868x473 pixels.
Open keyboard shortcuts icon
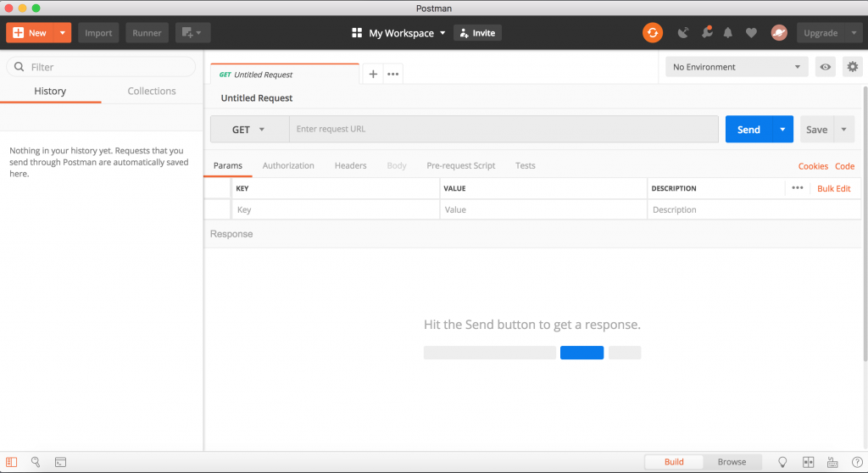coord(832,462)
